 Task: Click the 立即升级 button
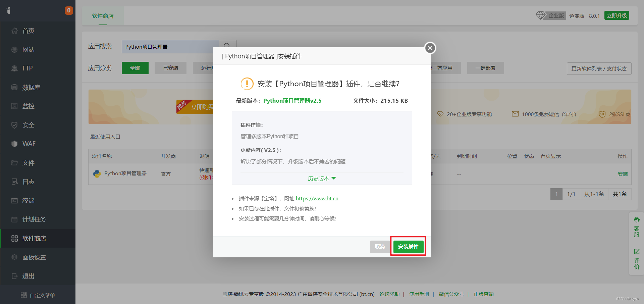617,15
